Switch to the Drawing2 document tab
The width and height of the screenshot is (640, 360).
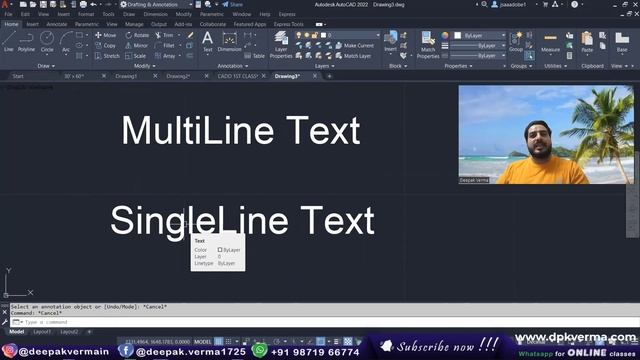click(x=178, y=76)
